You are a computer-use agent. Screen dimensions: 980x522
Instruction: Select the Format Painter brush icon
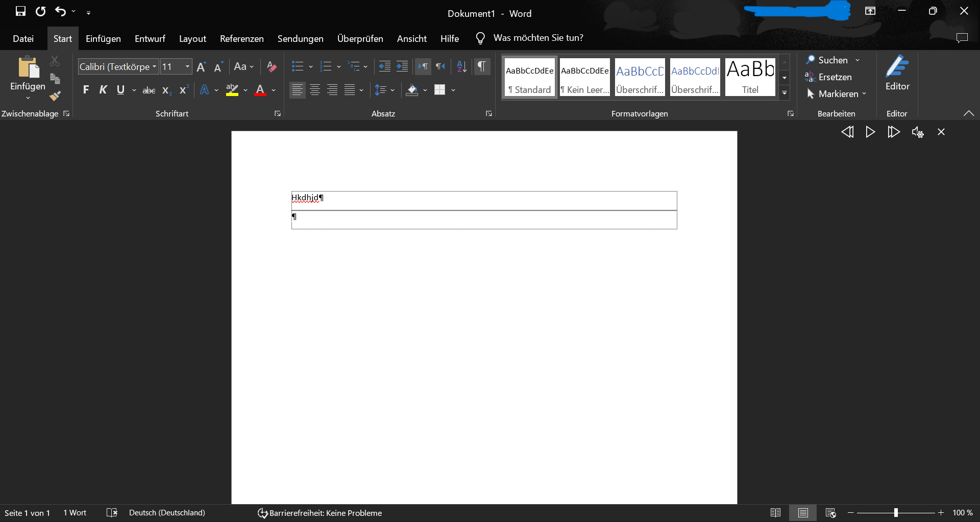55,96
